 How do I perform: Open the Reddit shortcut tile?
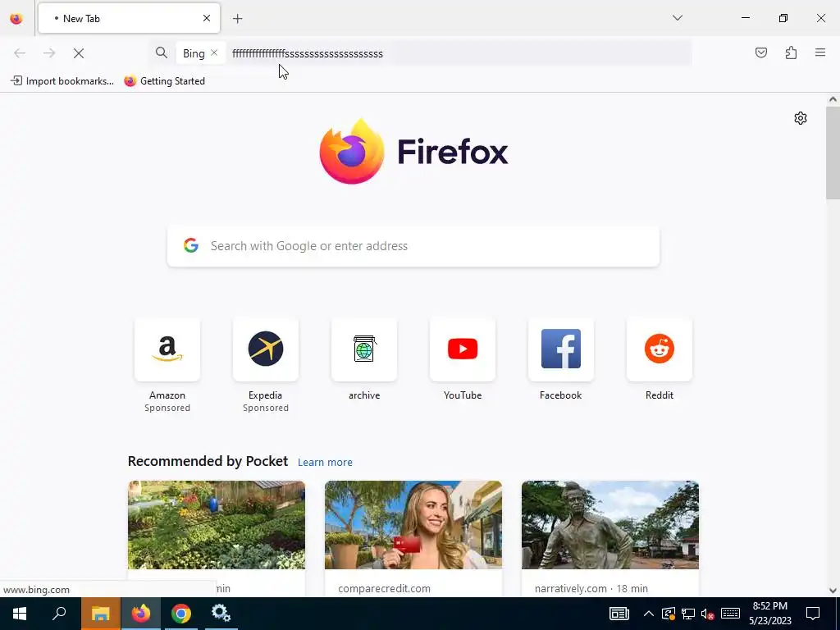coord(660,349)
